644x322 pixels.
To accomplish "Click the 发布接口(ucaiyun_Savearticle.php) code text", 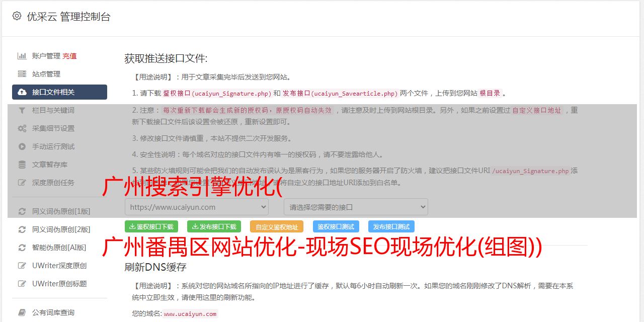I will click(340, 93).
